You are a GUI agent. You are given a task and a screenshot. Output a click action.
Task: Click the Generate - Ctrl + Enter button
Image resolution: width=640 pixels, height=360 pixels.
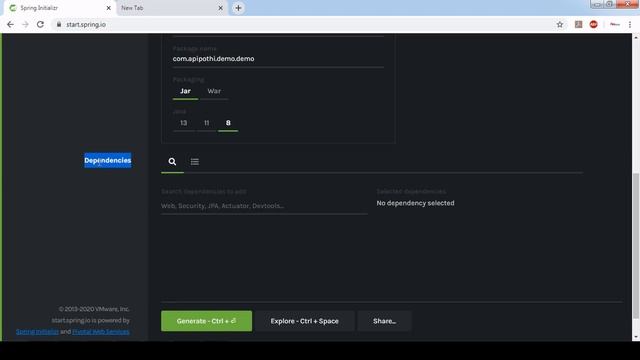click(207, 321)
